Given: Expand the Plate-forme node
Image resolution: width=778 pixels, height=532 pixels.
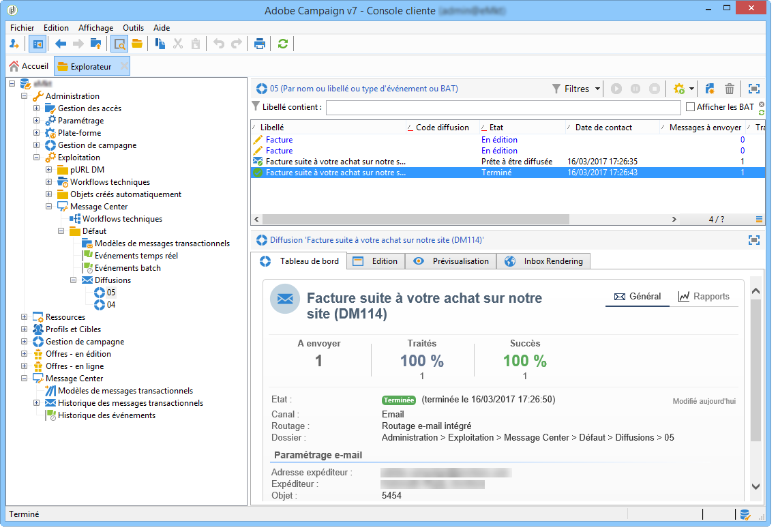Looking at the screenshot, I should point(36,133).
